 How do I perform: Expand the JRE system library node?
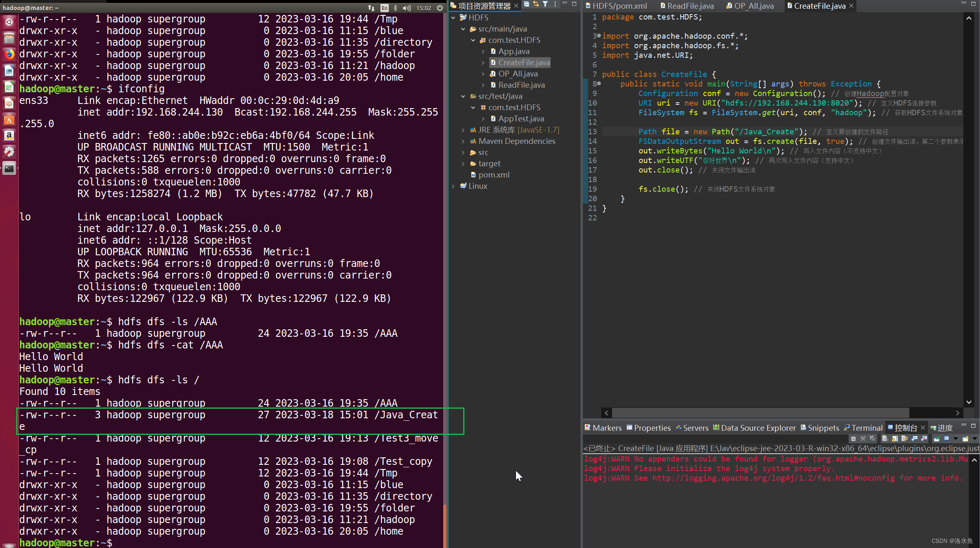(463, 130)
